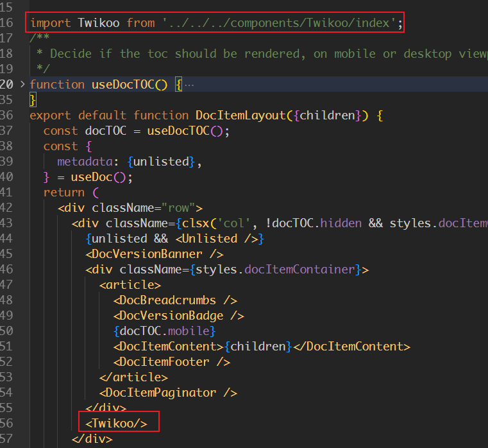488x448 pixels.
Task: Click line number 36 in the gutter
Action: (x=7, y=116)
